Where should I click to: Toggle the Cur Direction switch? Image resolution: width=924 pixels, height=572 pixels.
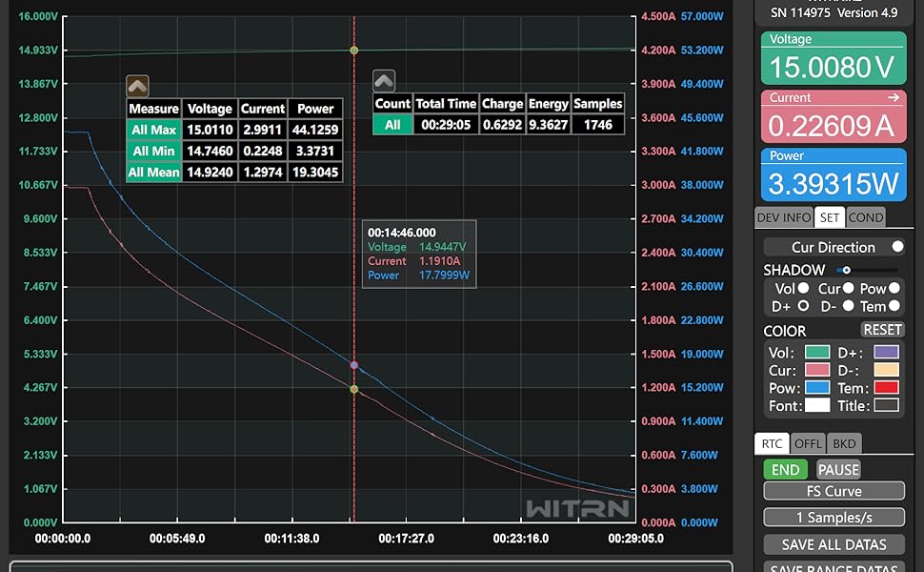pyautogui.click(x=896, y=247)
